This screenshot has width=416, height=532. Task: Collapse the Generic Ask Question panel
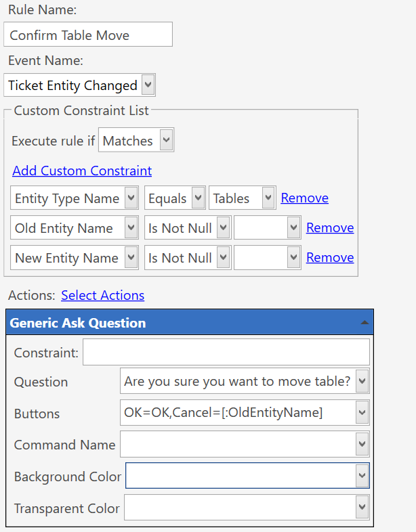(x=365, y=324)
